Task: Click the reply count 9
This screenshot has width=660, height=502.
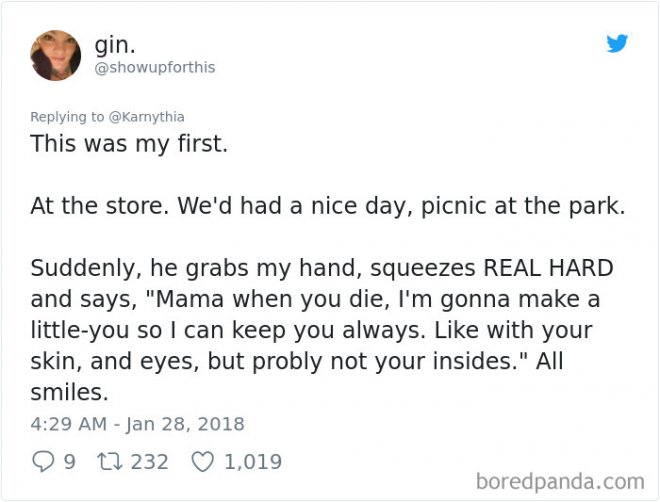Action: pos(69,462)
